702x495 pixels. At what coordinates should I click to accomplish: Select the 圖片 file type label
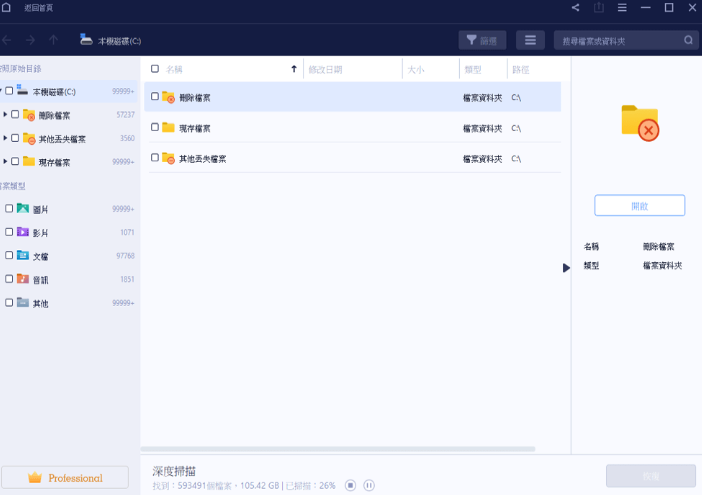(x=40, y=209)
